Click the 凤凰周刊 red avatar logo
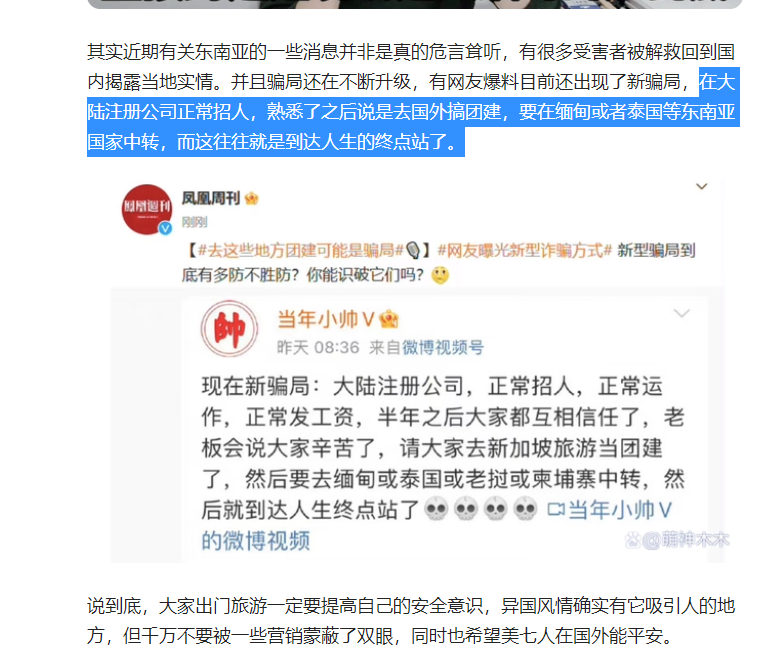 (x=147, y=209)
